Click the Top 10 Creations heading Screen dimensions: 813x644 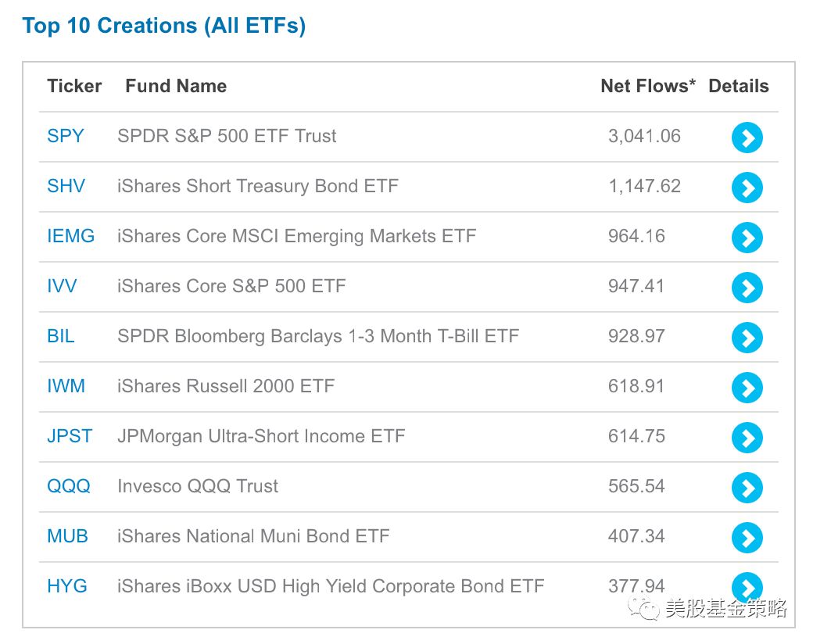(x=164, y=26)
